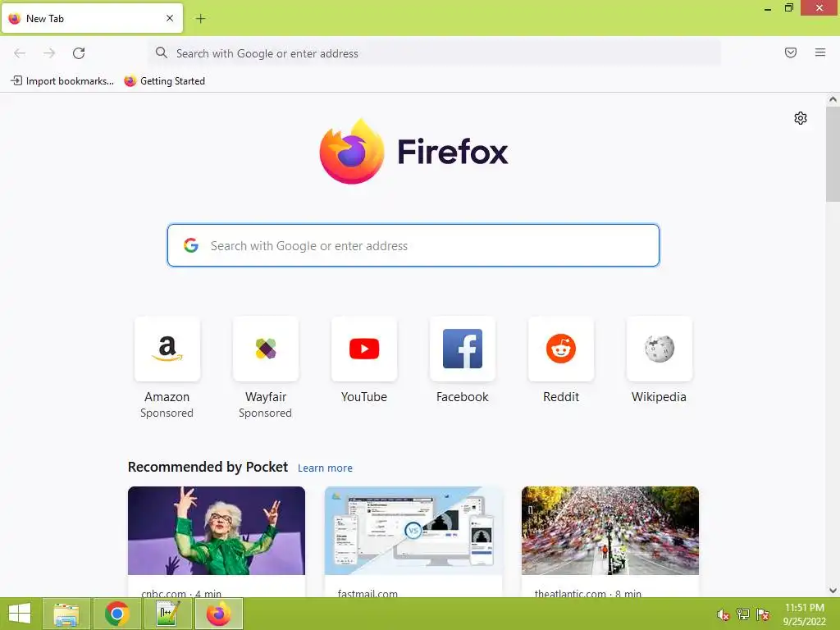
Task: Click the magnifier icon in address bar
Action: pos(162,52)
